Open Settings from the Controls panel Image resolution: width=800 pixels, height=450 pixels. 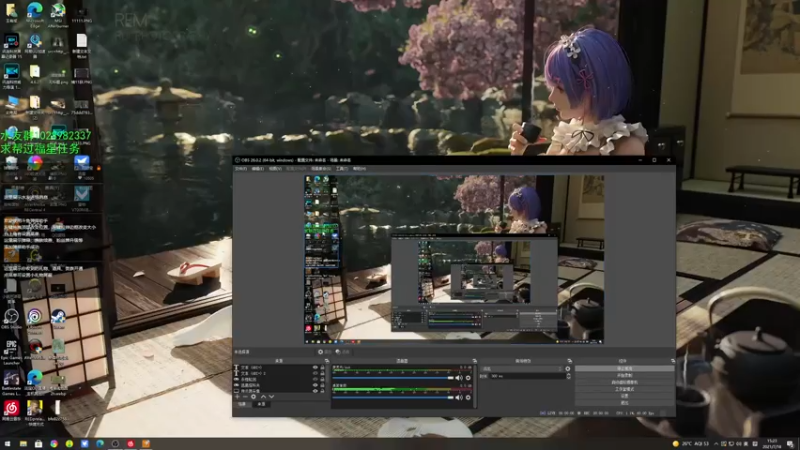tap(624, 396)
